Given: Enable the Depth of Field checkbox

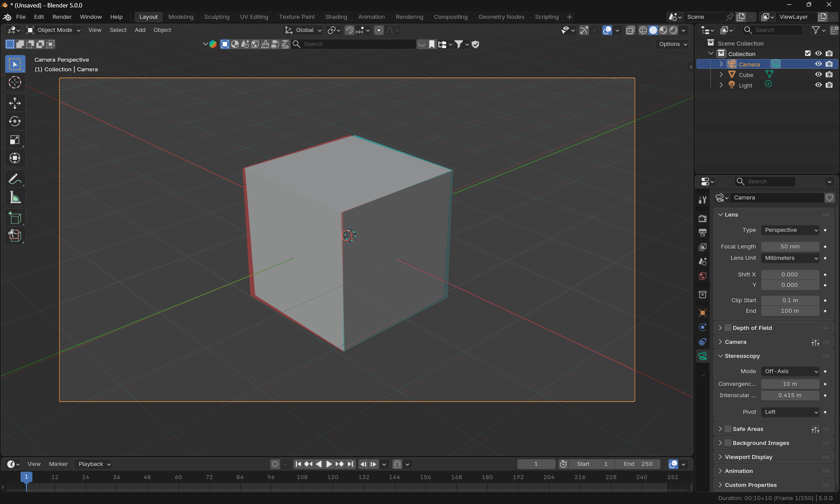Looking at the screenshot, I should coord(728,328).
